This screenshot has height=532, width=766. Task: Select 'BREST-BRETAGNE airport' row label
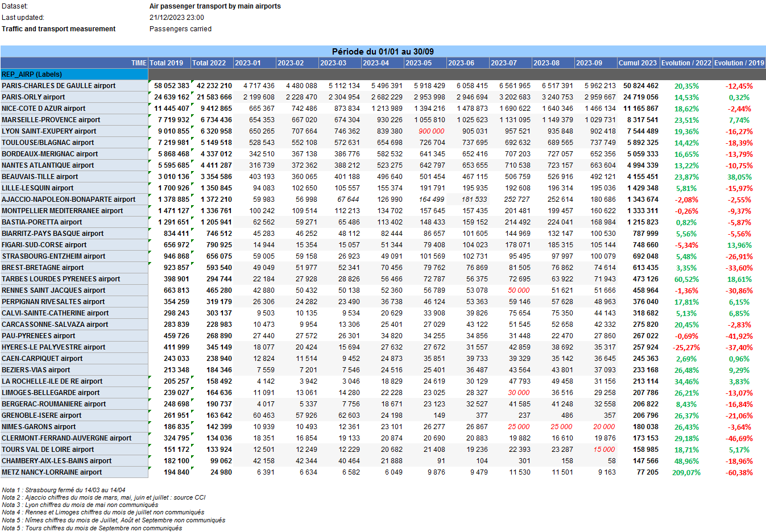(74, 268)
